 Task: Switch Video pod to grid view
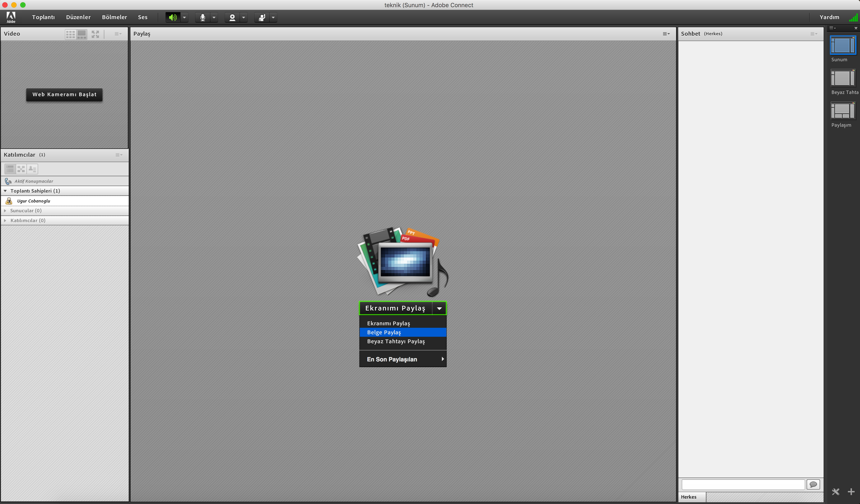point(71,34)
